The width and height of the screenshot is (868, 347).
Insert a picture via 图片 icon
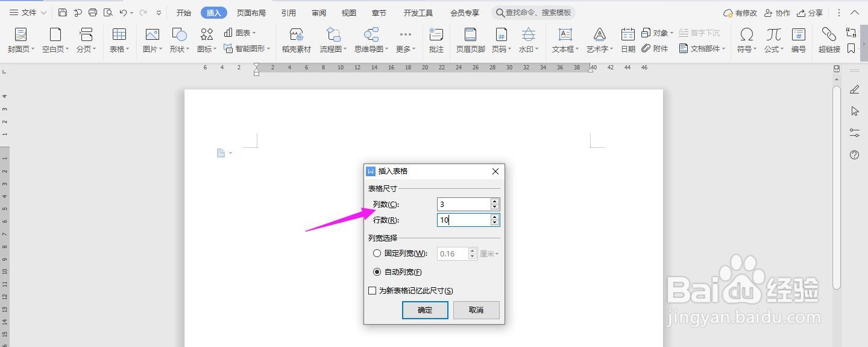(x=152, y=34)
